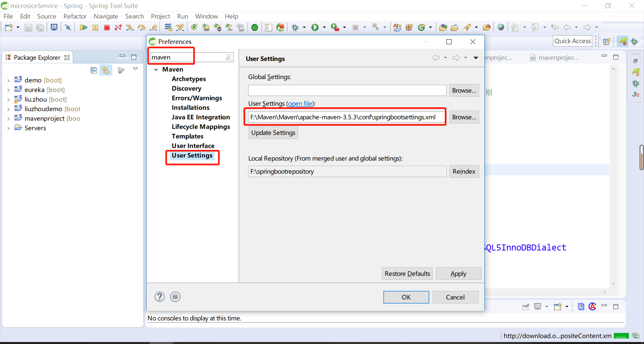Click Browse next to Global Settings

(x=464, y=91)
